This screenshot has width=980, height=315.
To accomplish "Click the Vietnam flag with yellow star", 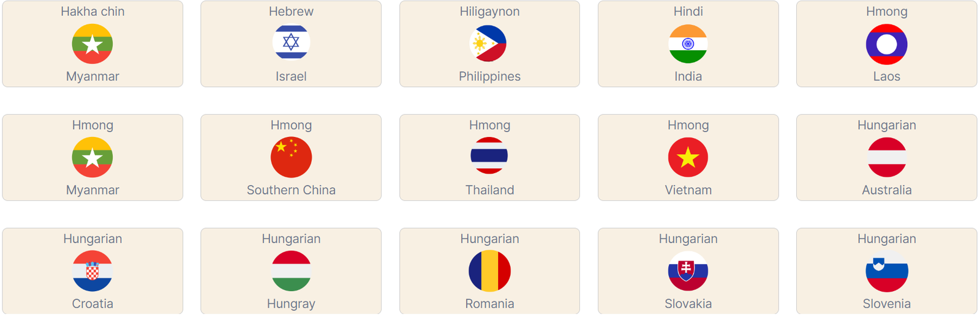I will tap(688, 157).
